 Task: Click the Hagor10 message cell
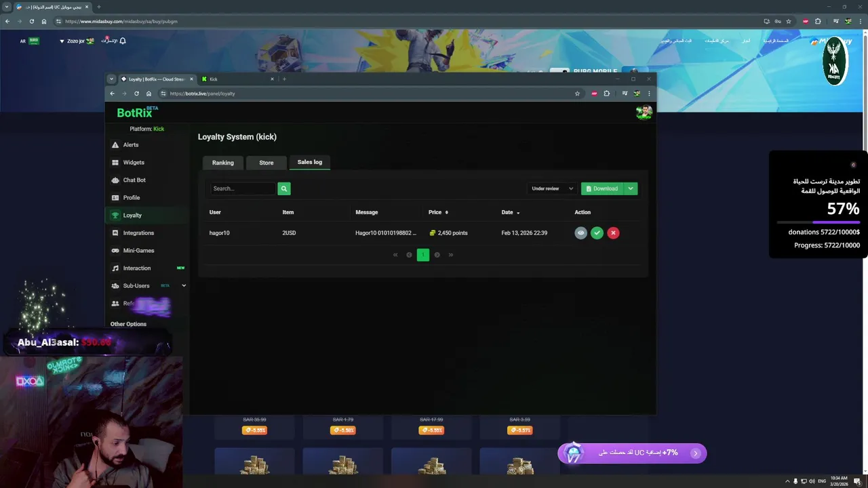pyautogui.click(x=386, y=232)
